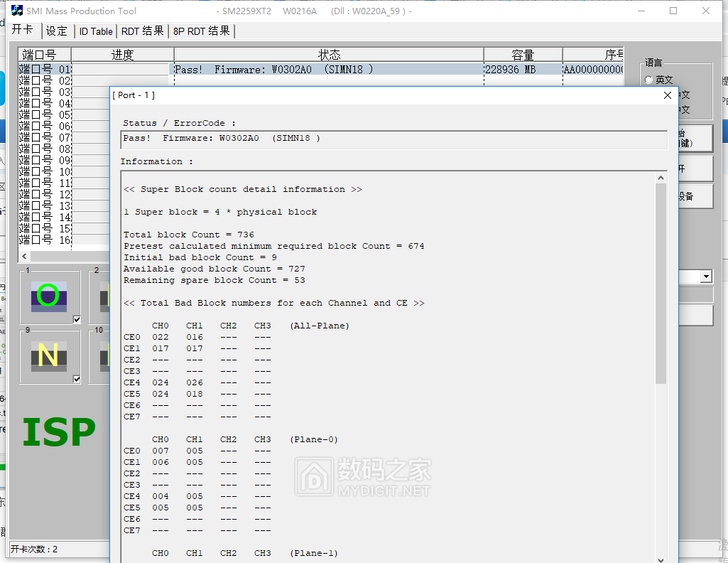The image size is (728, 563).
Task: Toggle the port 9 enable checkbox
Action: (77, 379)
